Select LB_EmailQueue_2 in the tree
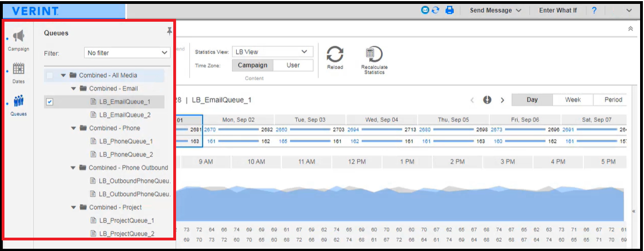Viewport: 644px width, 251px height. [x=125, y=115]
